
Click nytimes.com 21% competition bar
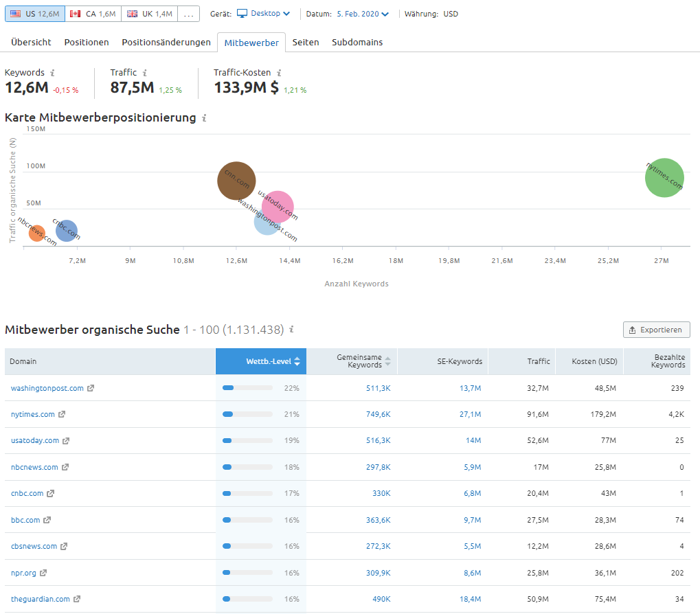tap(247, 414)
